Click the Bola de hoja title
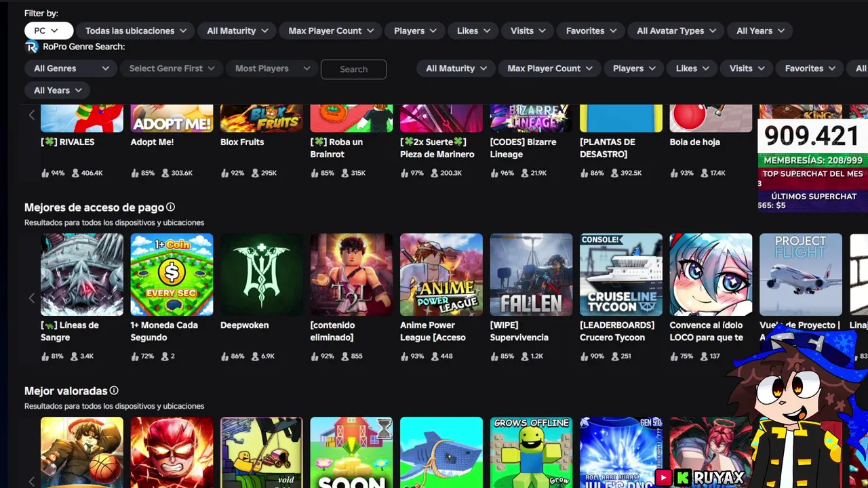 pos(694,142)
